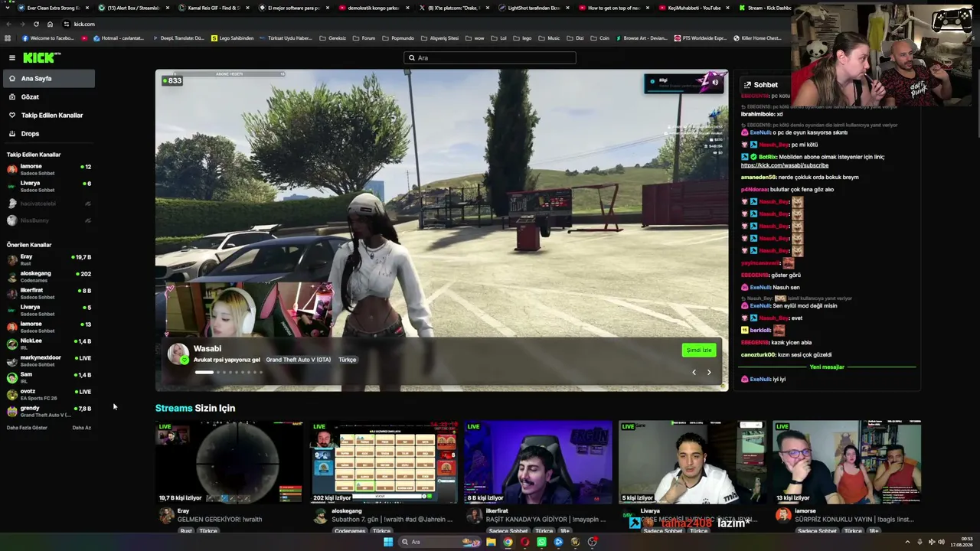Click the GELMEN GEREKİYOR stream title

[220, 520]
